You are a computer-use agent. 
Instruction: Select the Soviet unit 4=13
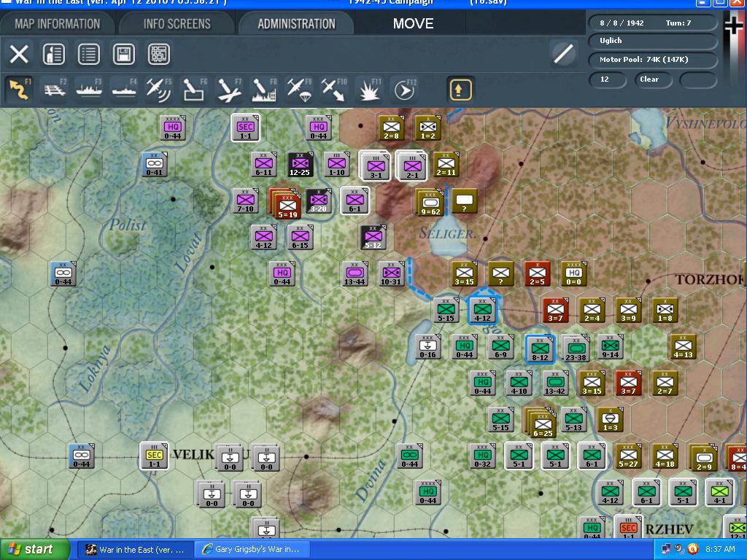point(683,346)
